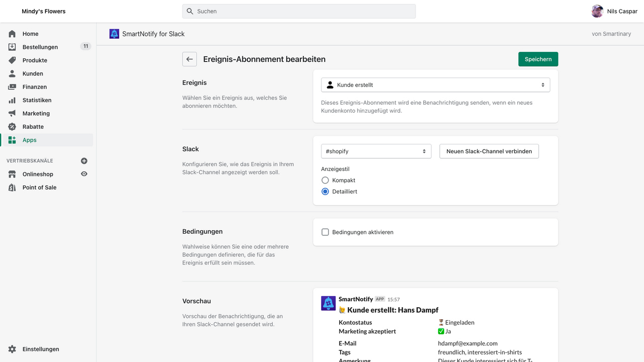Open Rabatte in the sidebar

click(x=33, y=127)
